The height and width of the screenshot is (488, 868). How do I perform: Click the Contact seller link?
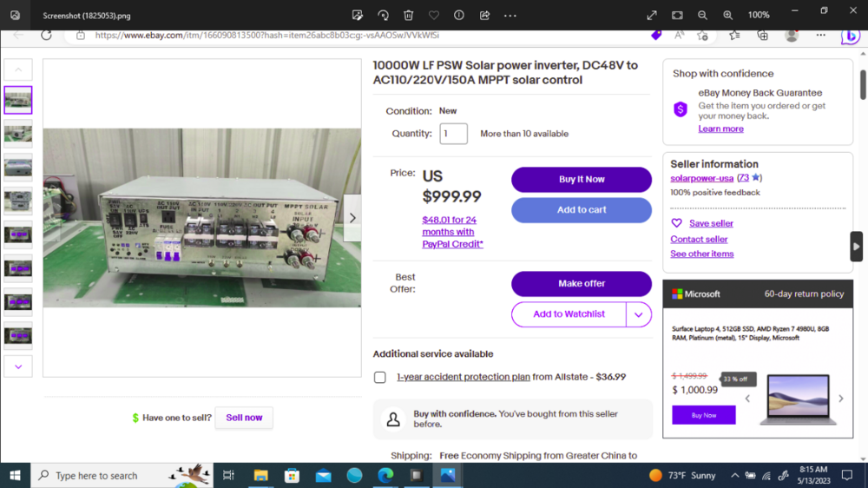(x=699, y=240)
